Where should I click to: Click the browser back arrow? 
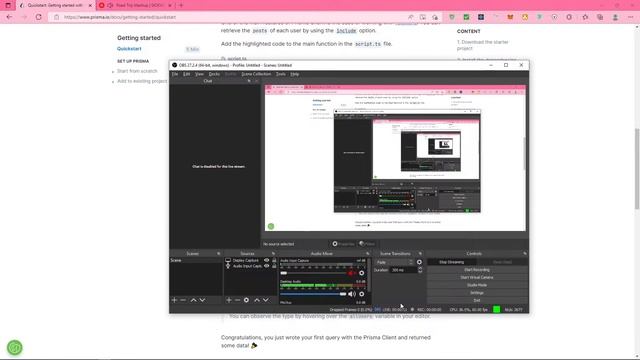[x=9, y=17]
